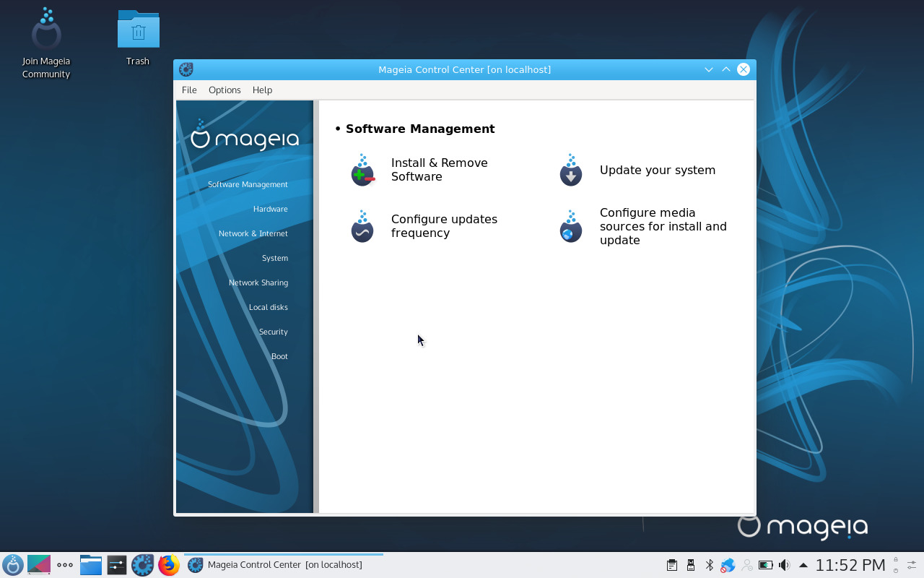Open the removable devices notifier icon
924x578 pixels.
click(x=690, y=565)
